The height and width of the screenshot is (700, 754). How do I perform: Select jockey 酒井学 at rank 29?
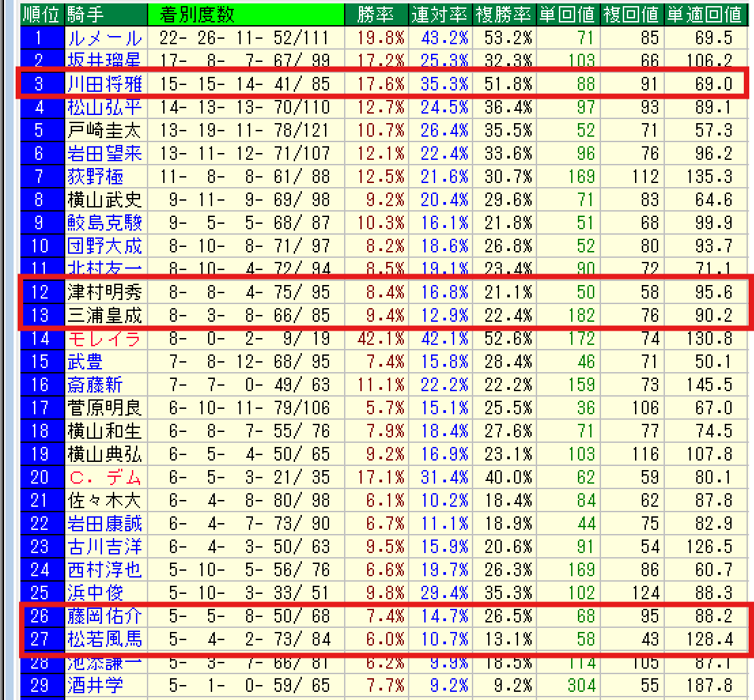[x=95, y=685]
